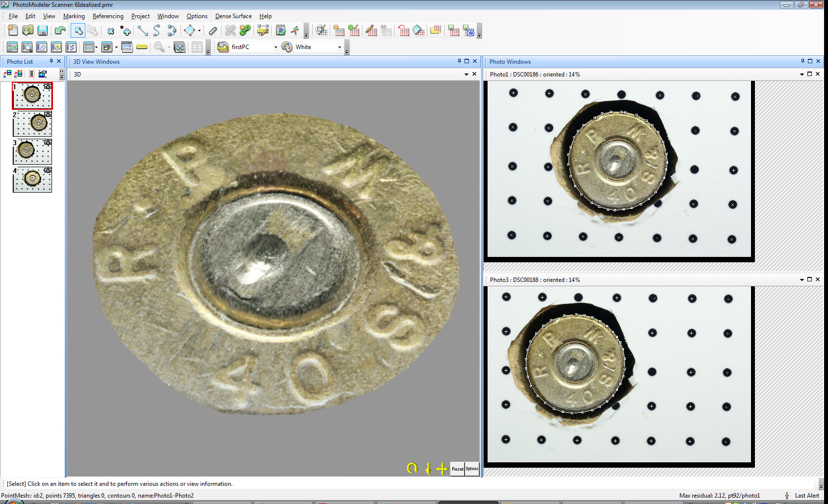Open the 3D view window menu arrow
Image resolution: width=828 pixels, height=504 pixels.
coord(466,74)
